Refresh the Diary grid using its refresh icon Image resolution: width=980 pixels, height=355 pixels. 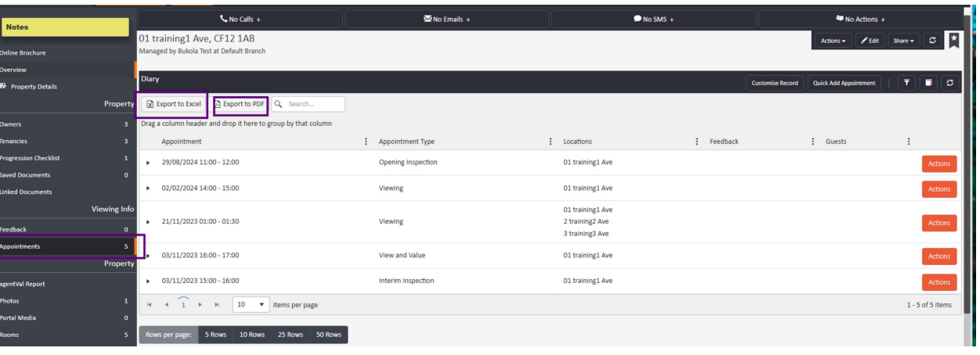pos(949,84)
